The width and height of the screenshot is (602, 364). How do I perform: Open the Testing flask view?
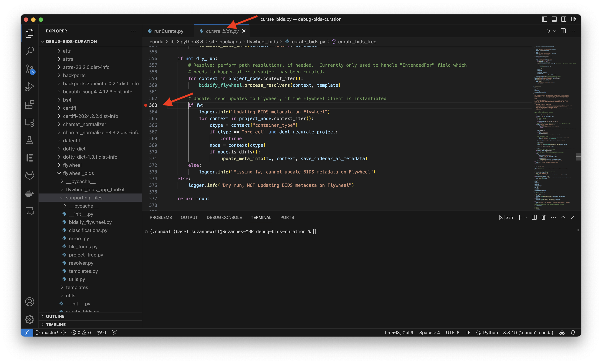(x=30, y=140)
